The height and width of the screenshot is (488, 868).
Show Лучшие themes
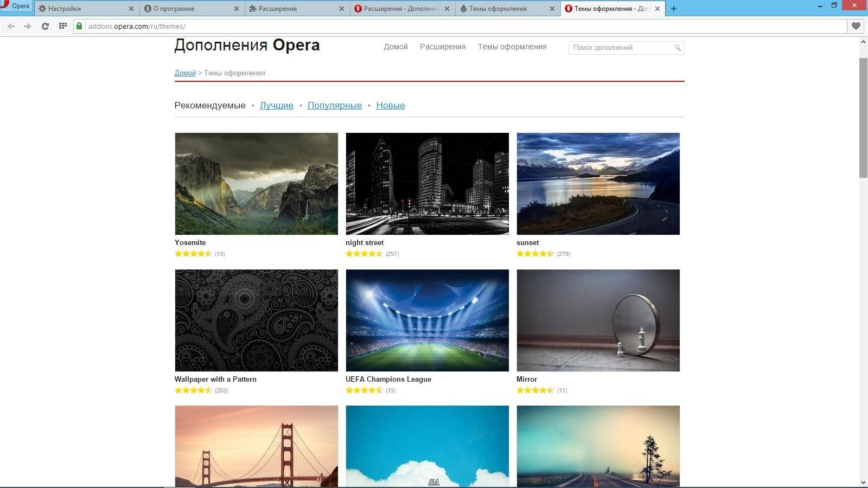tap(277, 105)
